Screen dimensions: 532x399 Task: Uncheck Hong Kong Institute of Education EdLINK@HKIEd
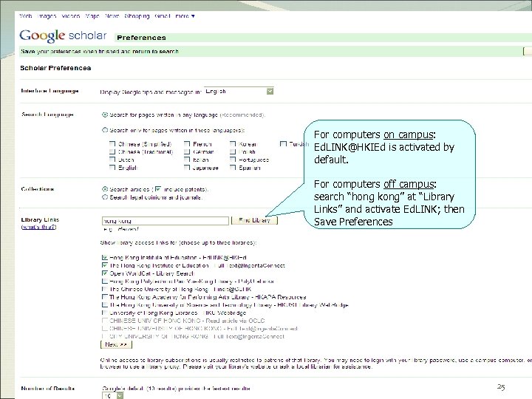pyautogui.click(x=105, y=258)
